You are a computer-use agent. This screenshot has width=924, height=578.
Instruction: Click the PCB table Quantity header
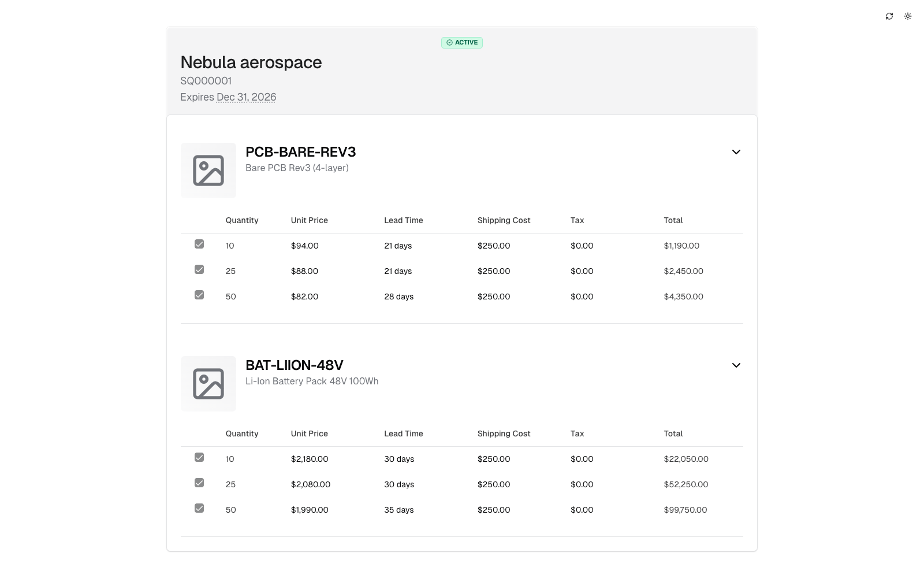[242, 220]
